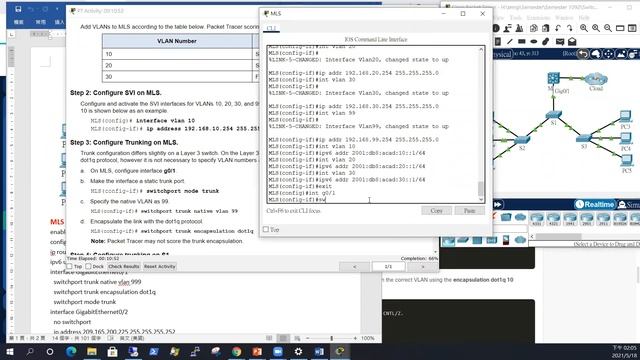Select the Draw Rectangle tool
The height and width of the screenshot is (360, 640).
522,42
